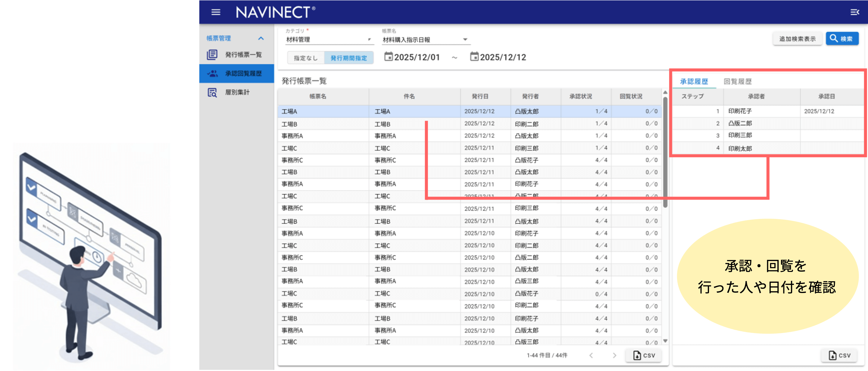Image resolution: width=868 pixels, height=371 pixels.
Task: Switch to the 回覧履歴 tab
Action: coord(737,81)
